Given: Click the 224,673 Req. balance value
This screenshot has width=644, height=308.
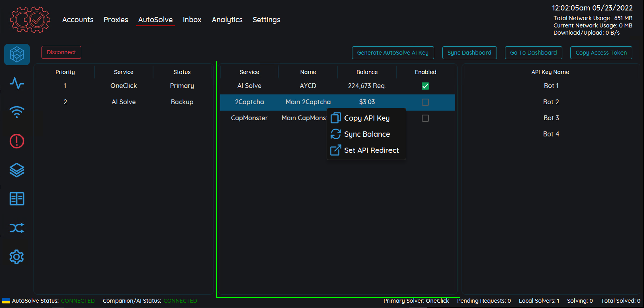Looking at the screenshot, I should (x=367, y=86).
